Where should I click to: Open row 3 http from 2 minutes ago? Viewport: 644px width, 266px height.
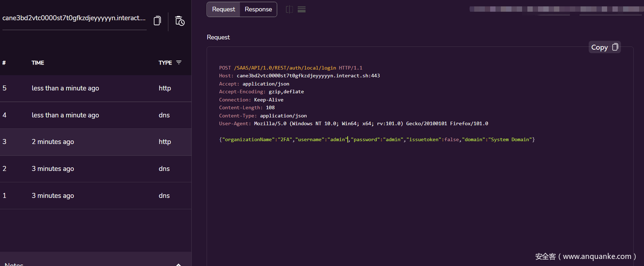coord(96,142)
